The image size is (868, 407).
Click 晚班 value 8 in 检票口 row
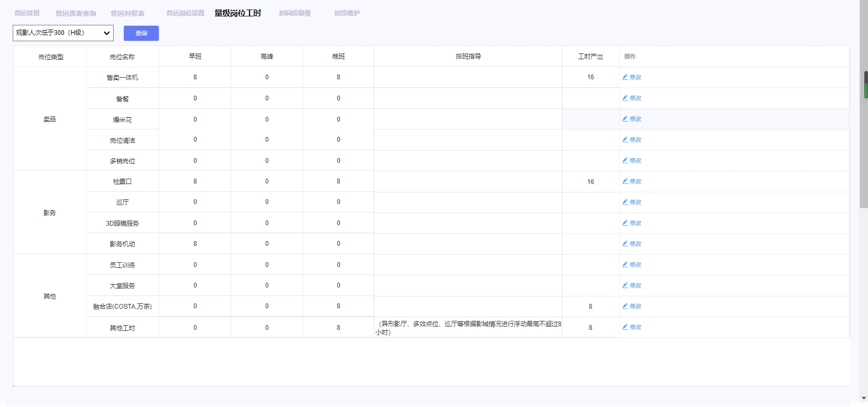[338, 181]
